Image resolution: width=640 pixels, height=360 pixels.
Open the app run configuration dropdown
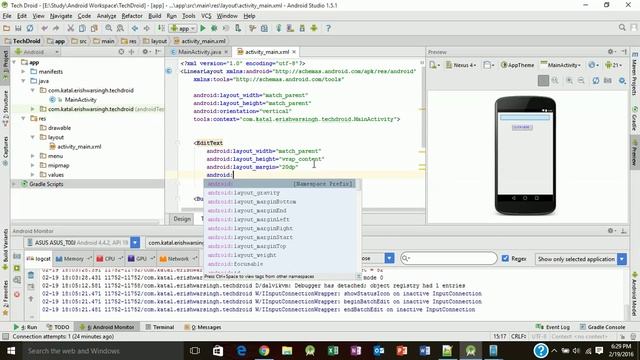coord(183,28)
